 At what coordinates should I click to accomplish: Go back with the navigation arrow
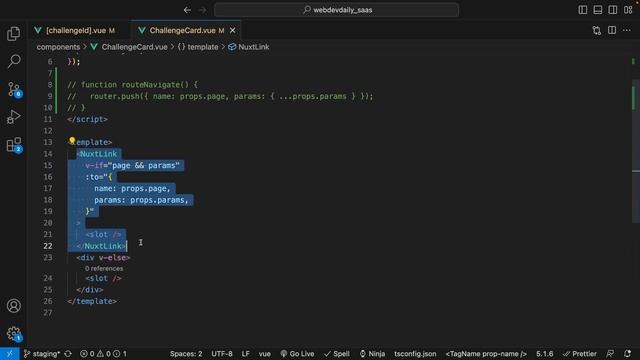pos(187,10)
